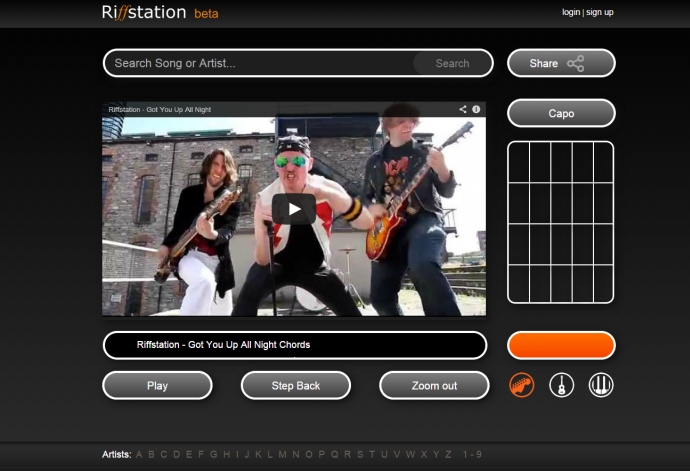Image resolution: width=690 pixels, height=471 pixels.
Task: Click the Search button
Action: pos(452,63)
